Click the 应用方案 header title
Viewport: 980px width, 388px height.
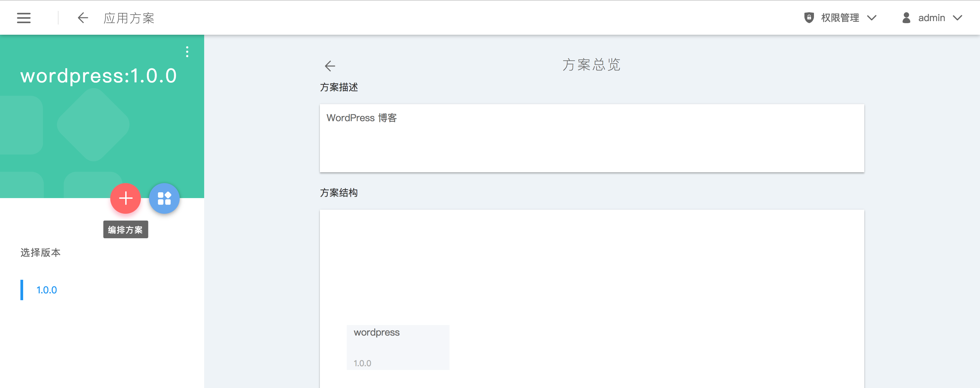click(129, 18)
